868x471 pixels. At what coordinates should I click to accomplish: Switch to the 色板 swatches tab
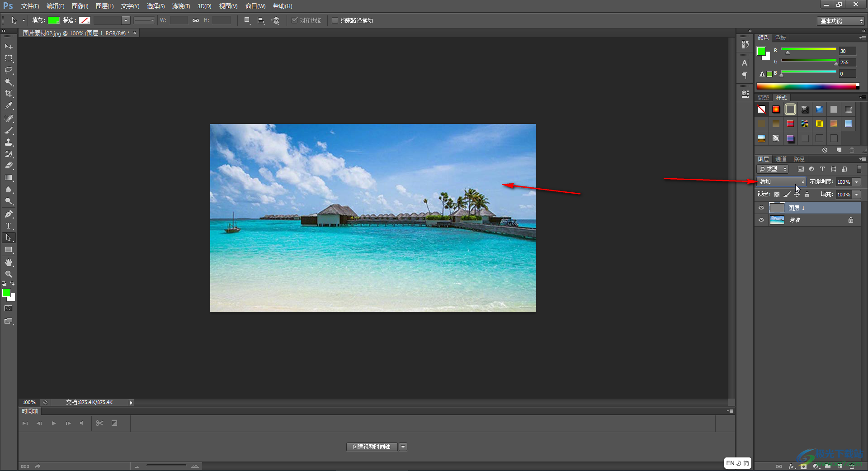pos(780,38)
